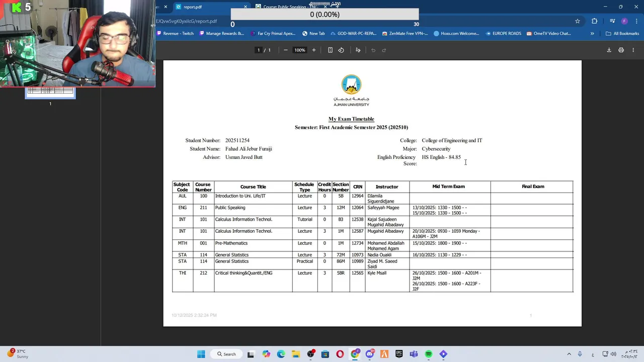Open OBS Studio from taskbar
644x362 pixels.
pyautogui.click(x=310, y=354)
